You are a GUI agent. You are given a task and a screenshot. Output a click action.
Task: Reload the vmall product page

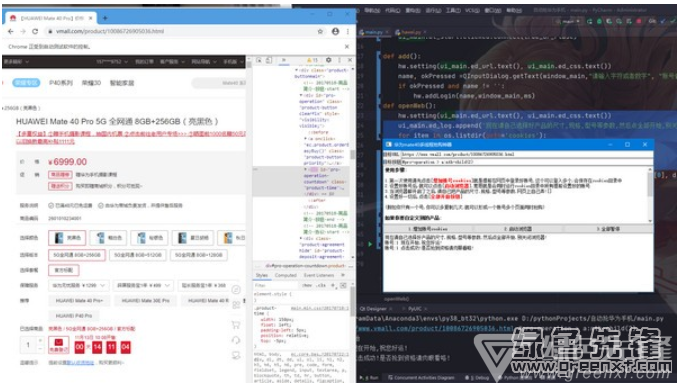[x=35, y=31]
